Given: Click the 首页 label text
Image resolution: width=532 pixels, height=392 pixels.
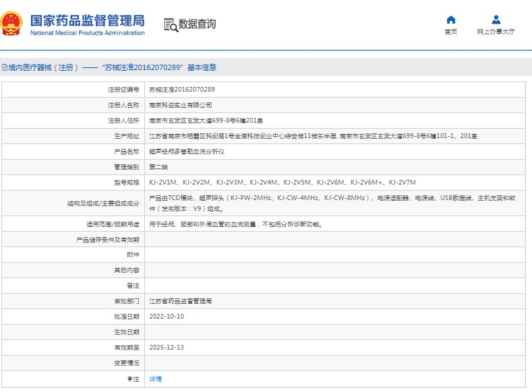Looking at the screenshot, I should tap(450, 32).
